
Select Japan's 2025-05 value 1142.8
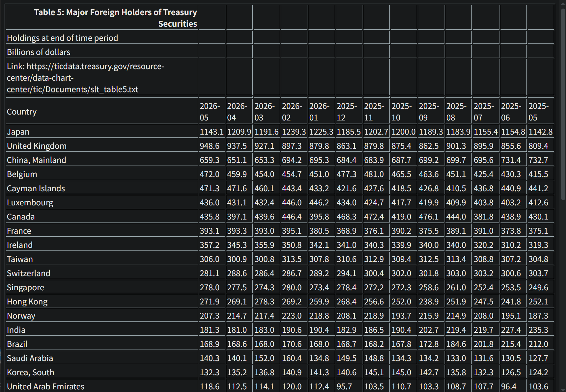(x=541, y=132)
